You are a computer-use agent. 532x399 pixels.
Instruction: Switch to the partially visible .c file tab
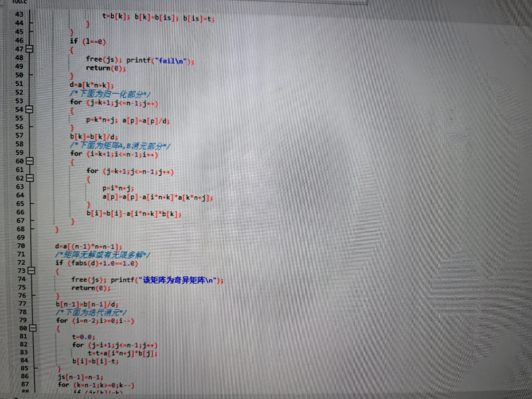19,2
